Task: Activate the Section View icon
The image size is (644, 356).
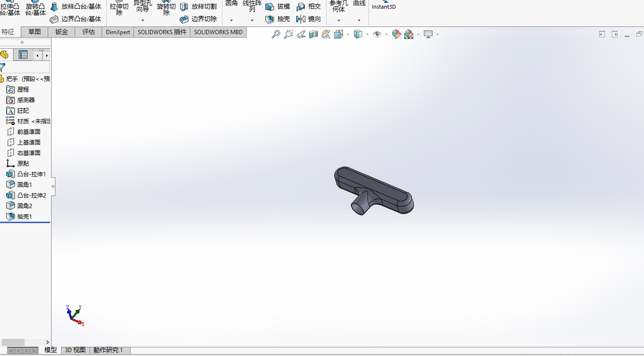Action: [x=314, y=34]
